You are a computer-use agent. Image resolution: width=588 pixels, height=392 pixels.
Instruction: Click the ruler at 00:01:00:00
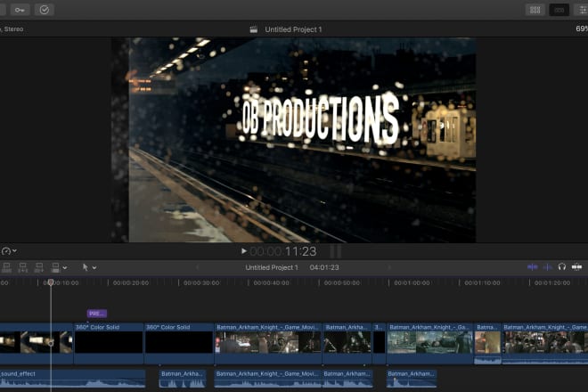click(412, 282)
